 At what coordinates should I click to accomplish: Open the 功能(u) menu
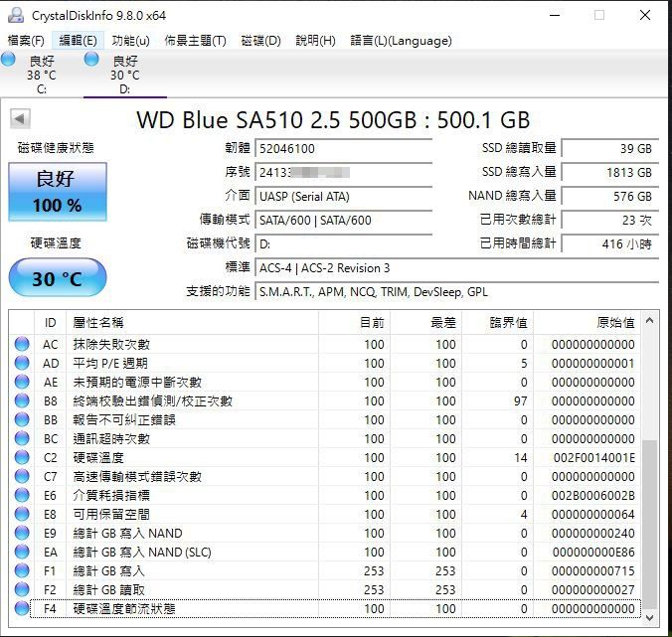tap(130, 41)
